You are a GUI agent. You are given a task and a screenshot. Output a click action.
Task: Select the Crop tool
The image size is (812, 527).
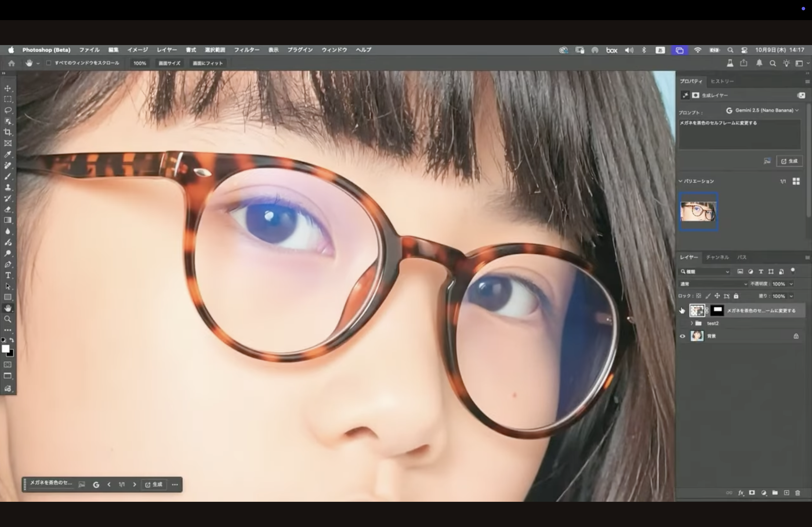click(8, 132)
